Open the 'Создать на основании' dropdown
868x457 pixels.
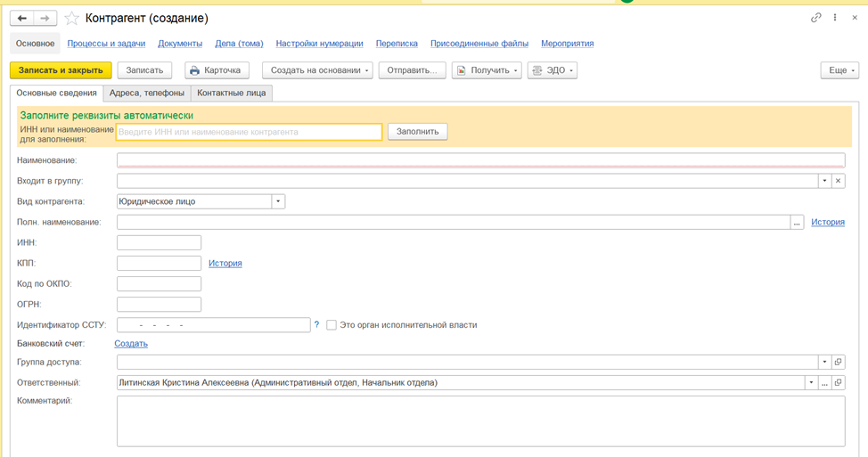(317, 70)
